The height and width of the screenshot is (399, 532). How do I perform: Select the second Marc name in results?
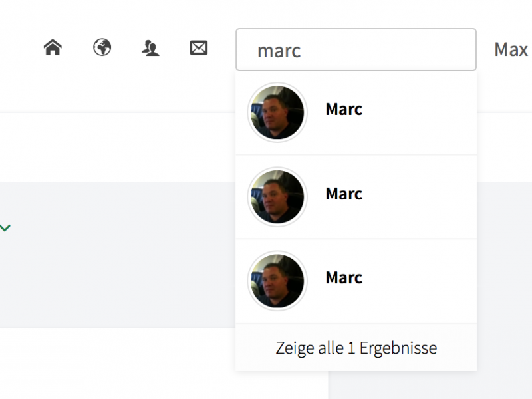point(344,194)
